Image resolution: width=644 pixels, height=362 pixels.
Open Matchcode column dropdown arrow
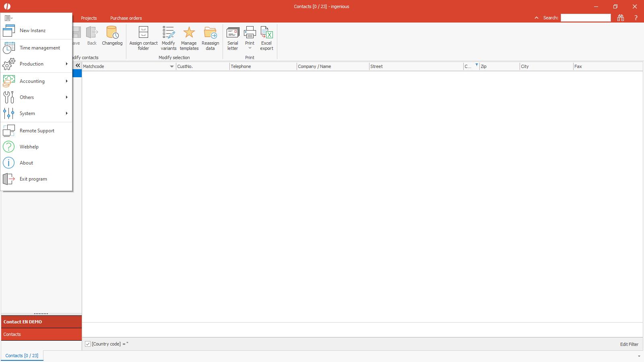172,66
